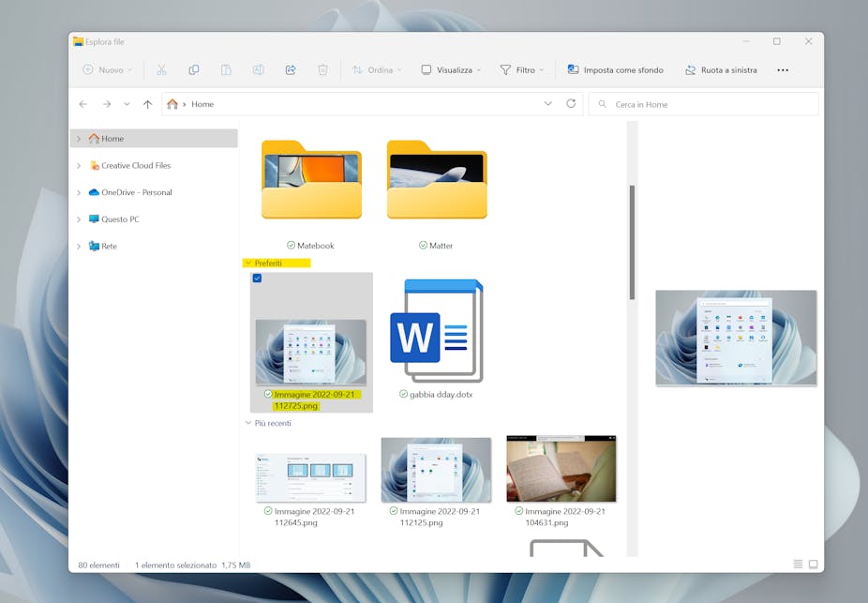Click the Share icon in toolbar

tap(291, 69)
